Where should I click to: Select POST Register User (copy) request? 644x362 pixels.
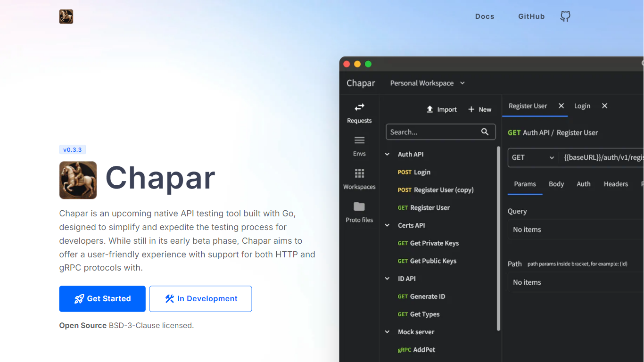pyautogui.click(x=436, y=190)
